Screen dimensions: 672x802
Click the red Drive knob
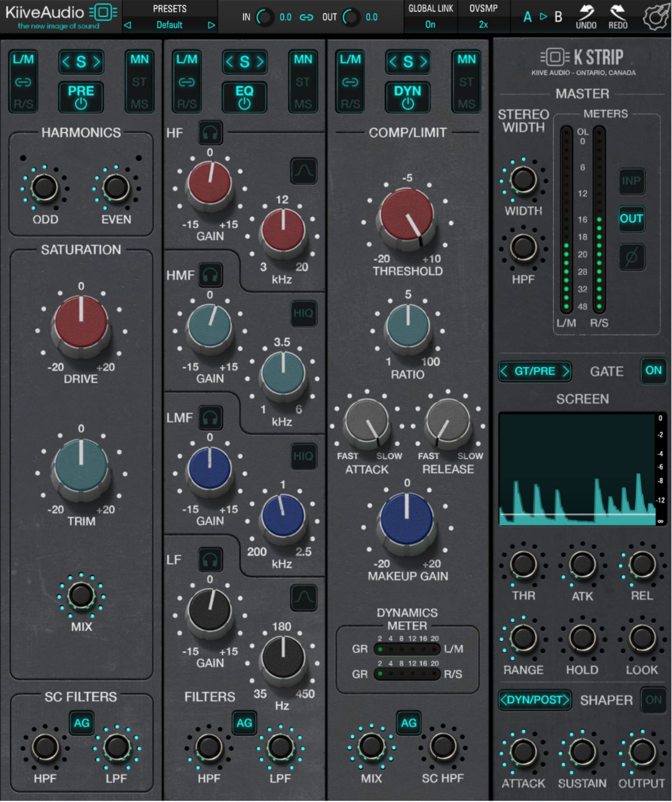coord(81,325)
